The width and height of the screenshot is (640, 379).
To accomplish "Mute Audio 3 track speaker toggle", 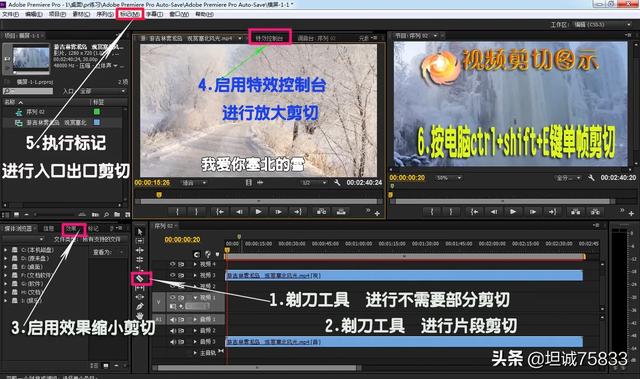I will (x=172, y=341).
